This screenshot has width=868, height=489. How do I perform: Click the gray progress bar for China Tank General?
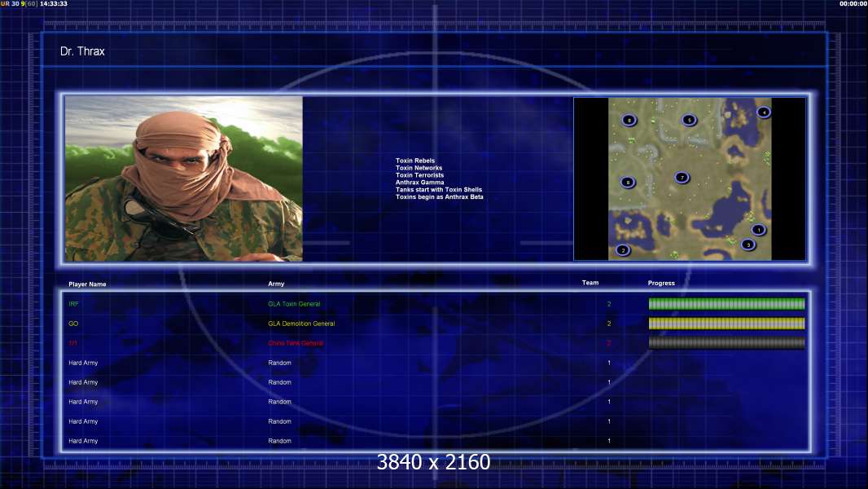click(726, 343)
